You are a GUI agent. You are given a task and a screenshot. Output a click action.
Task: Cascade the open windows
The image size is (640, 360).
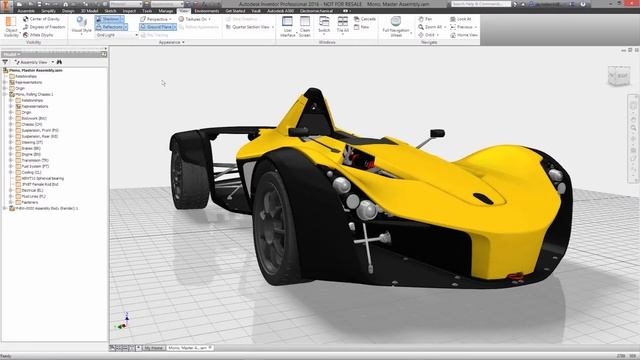365,19
